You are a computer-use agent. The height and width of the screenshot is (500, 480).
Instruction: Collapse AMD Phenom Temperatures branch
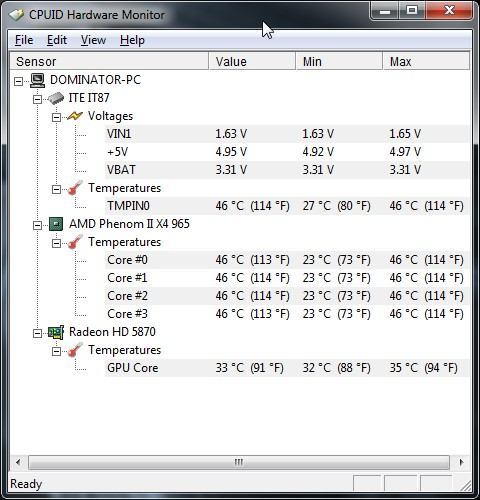pyautogui.click(x=57, y=243)
